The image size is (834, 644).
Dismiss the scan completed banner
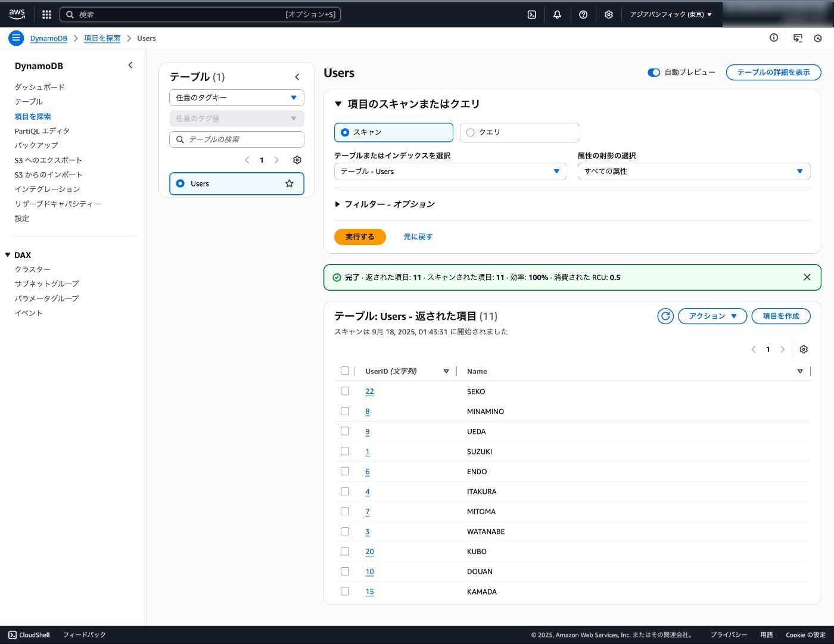[807, 277]
